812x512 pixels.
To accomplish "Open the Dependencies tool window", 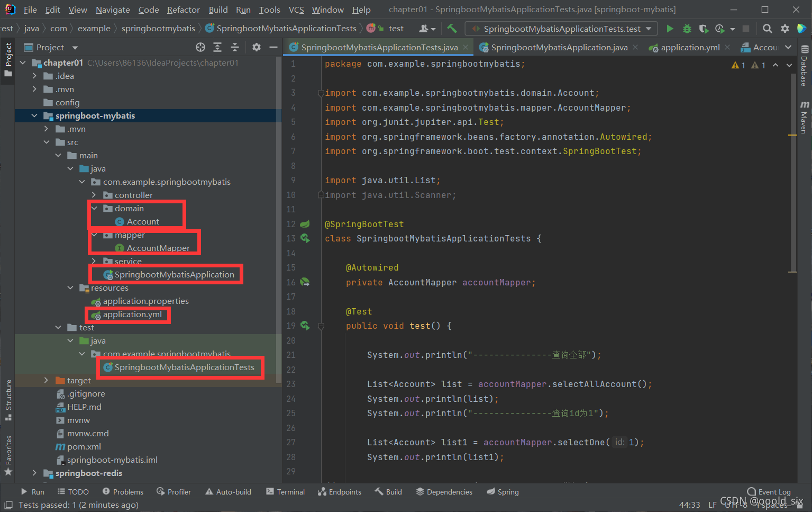I will pyautogui.click(x=444, y=492).
